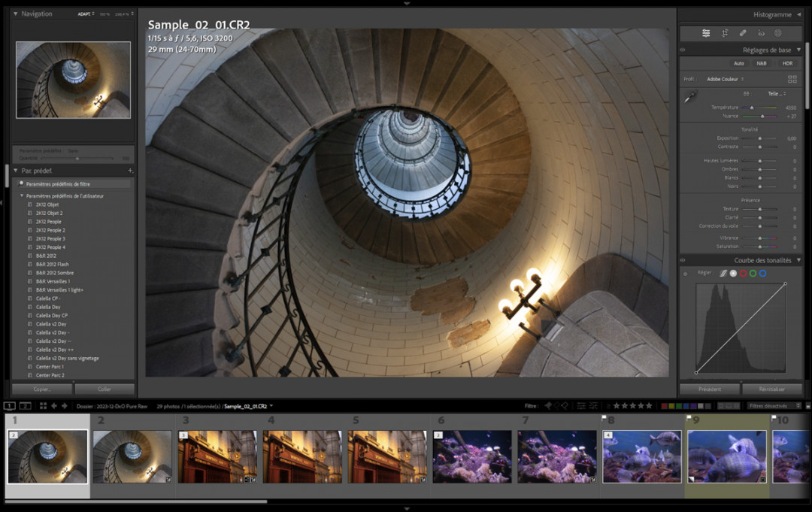Select filmstrip thumbnail 6 aquarium coral photo
Screen dimensions: 812x512
click(472, 456)
